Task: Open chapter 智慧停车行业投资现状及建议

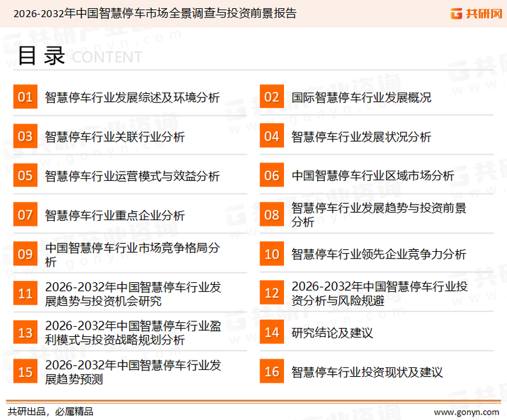Action: tap(367, 372)
